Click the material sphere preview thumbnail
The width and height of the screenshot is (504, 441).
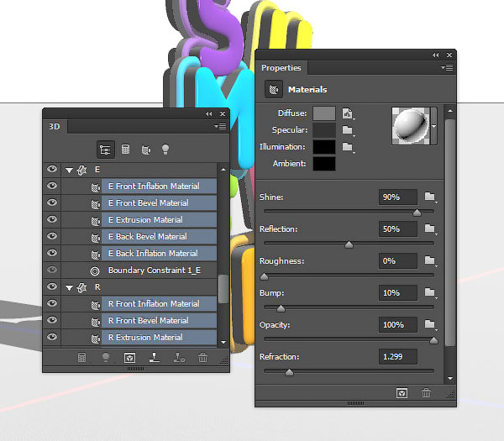pos(411,126)
